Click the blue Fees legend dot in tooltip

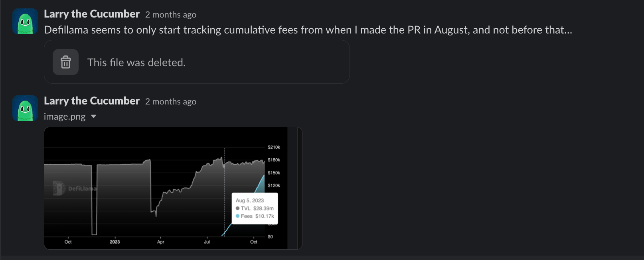point(238,216)
